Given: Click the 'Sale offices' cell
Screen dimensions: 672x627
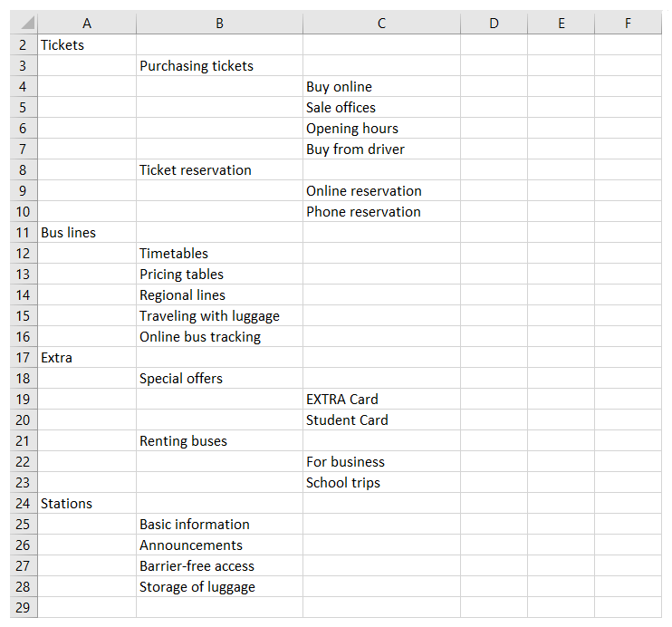Looking at the screenshot, I should pyautogui.click(x=381, y=107).
